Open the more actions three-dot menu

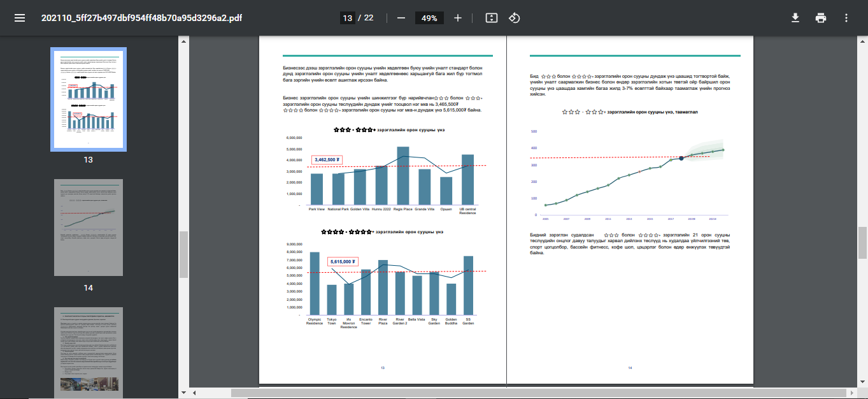click(846, 18)
